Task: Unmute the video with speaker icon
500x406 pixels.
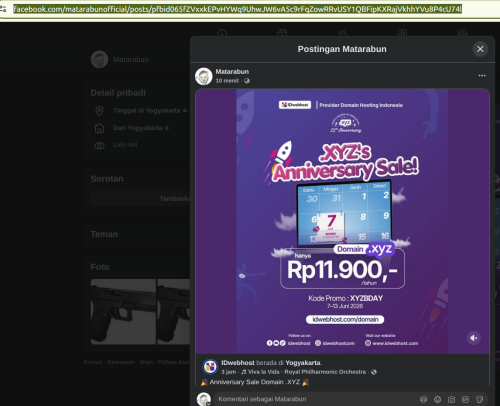Action: [474, 338]
